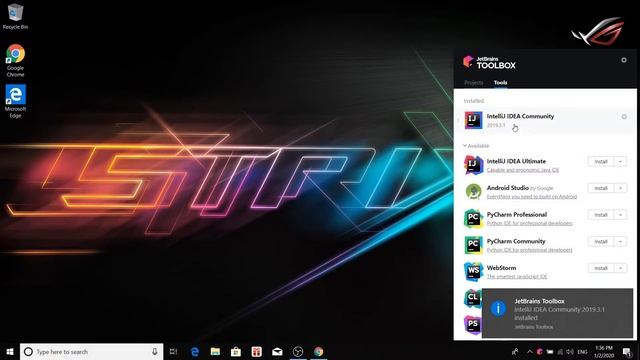Image resolution: width=640 pixels, height=360 pixels.
Task: Open JetBrains Toolbox settings gear
Action: coord(624,60)
